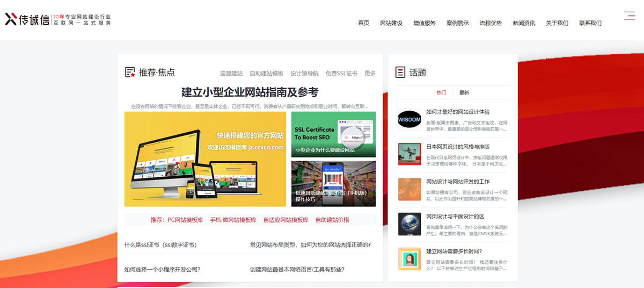Switch to the 最新 tab

[x=464, y=92]
